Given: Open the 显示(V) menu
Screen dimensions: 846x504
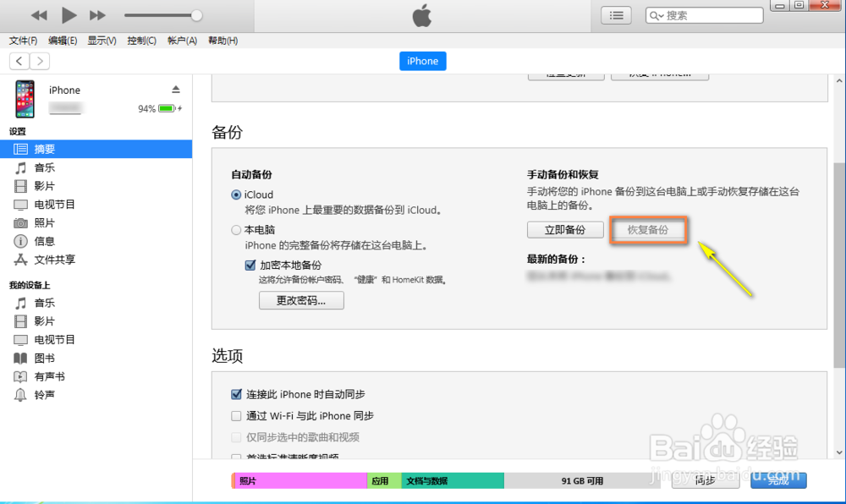Looking at the screenshot, I should tap(102, 41).
